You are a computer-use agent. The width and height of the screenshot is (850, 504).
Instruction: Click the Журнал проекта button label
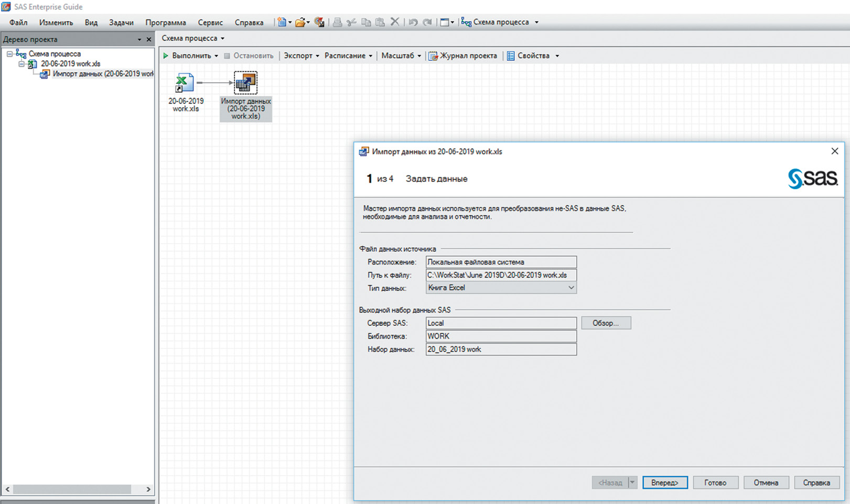tap(468, 56)
